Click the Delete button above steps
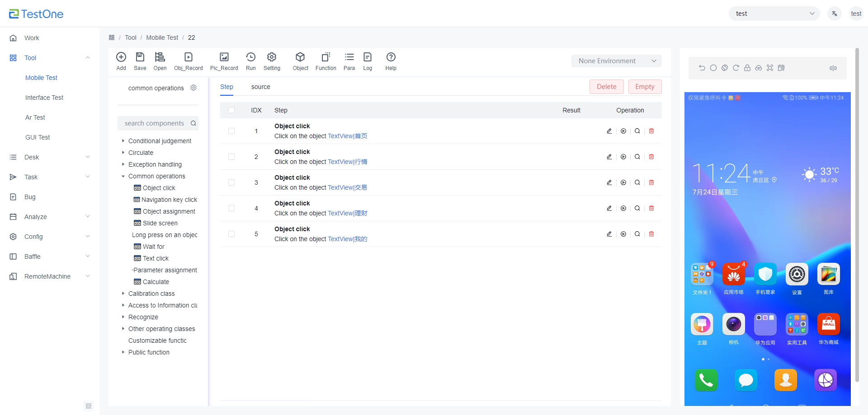Viewport: 868px width, 415px height. (x=607, y=87)
